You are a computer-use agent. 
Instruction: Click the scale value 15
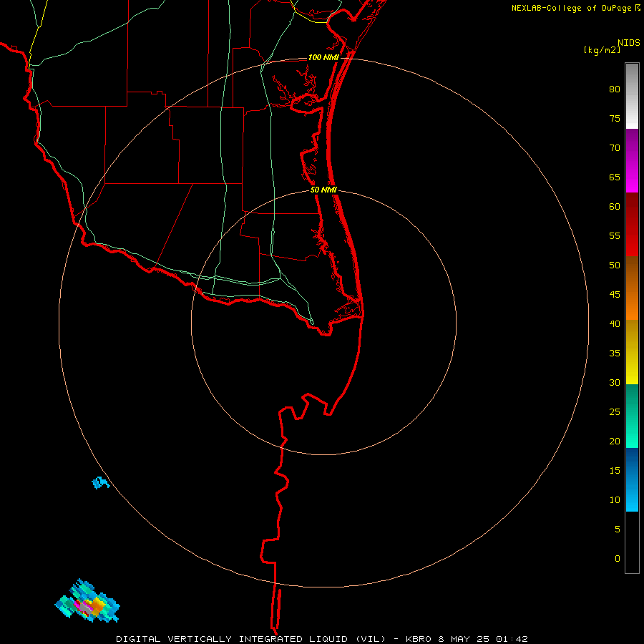[x=615, y=471]
